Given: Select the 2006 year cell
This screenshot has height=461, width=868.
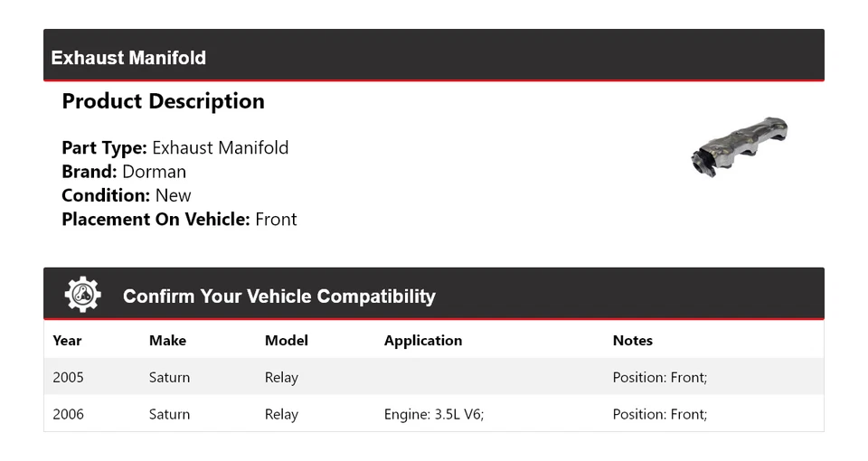Looking at the screenshot, I should pyautogui.click(x=68, y=414).
